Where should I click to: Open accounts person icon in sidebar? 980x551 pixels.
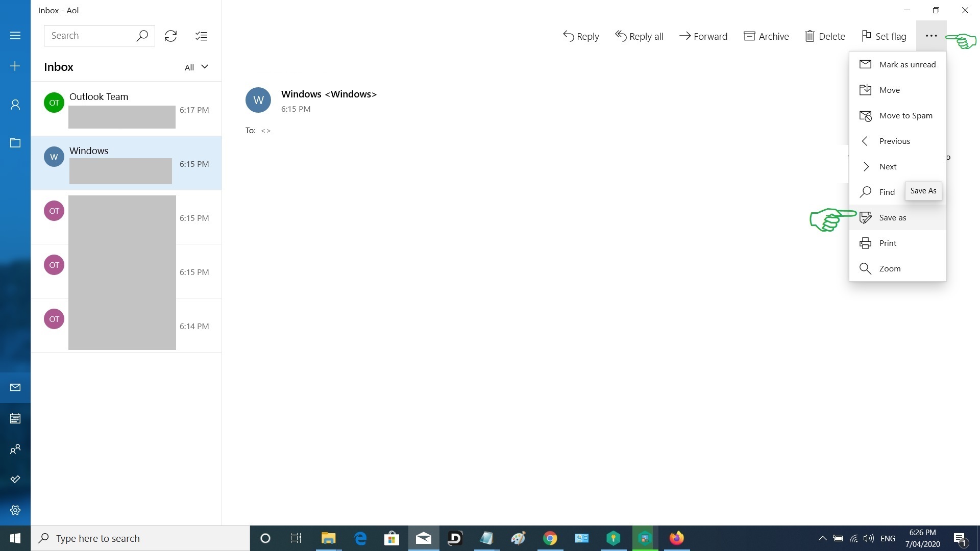(x=15, y=105)
